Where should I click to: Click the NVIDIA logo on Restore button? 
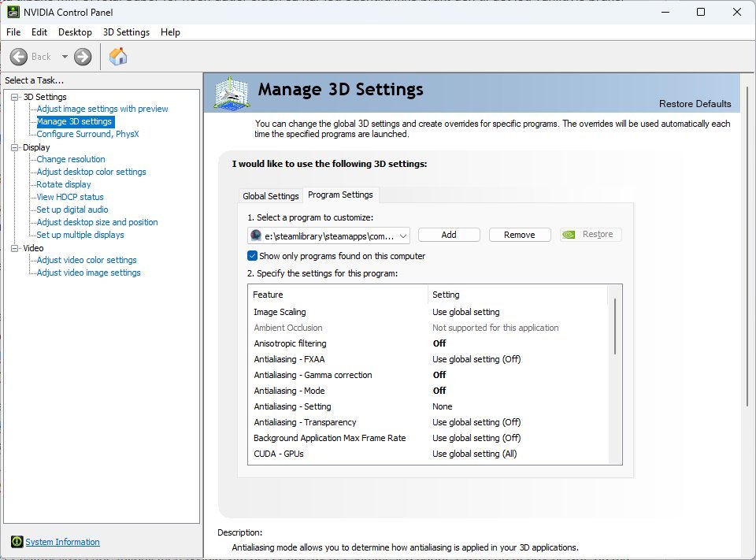(569, 235)
